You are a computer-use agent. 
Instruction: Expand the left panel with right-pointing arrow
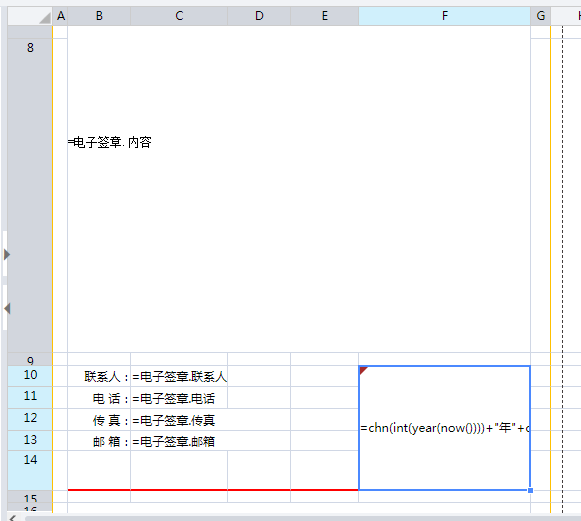point(7,255)
